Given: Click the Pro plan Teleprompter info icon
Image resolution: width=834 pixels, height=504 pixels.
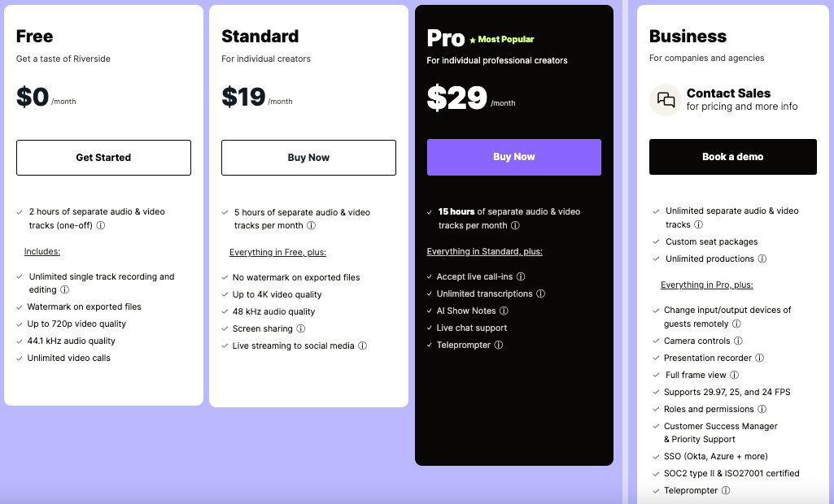Looking at the screenshot, I should 499,345.
